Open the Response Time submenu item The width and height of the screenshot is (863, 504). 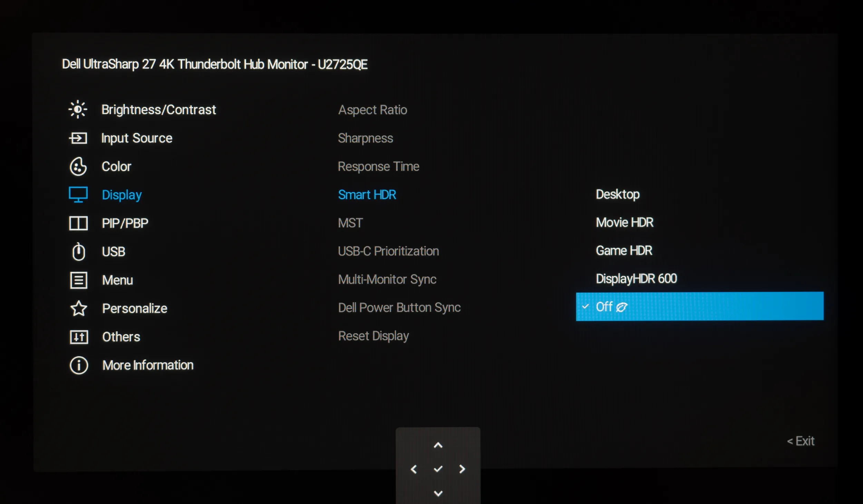point(378,167)
